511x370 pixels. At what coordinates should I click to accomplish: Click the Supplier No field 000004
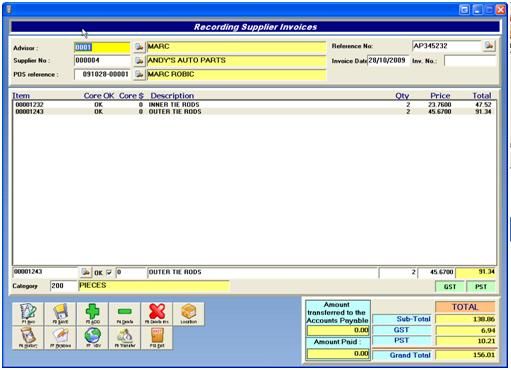(x=102, y=61)
